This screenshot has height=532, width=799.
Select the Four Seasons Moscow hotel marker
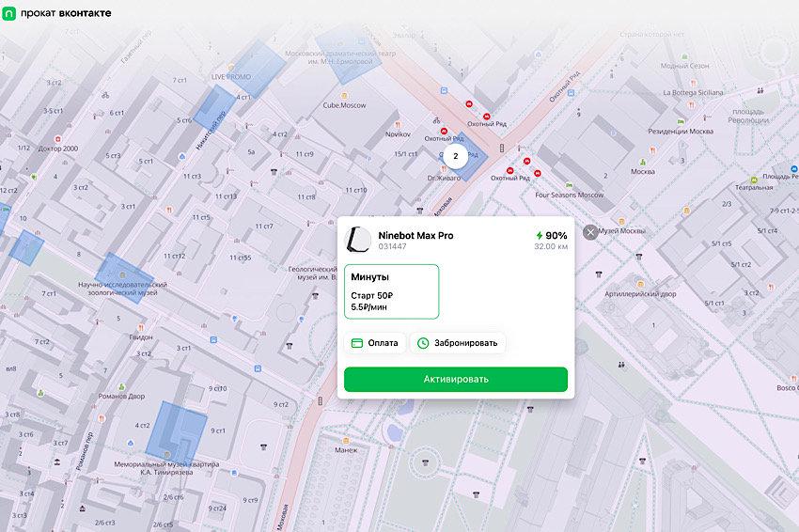(x=568, y=185)
